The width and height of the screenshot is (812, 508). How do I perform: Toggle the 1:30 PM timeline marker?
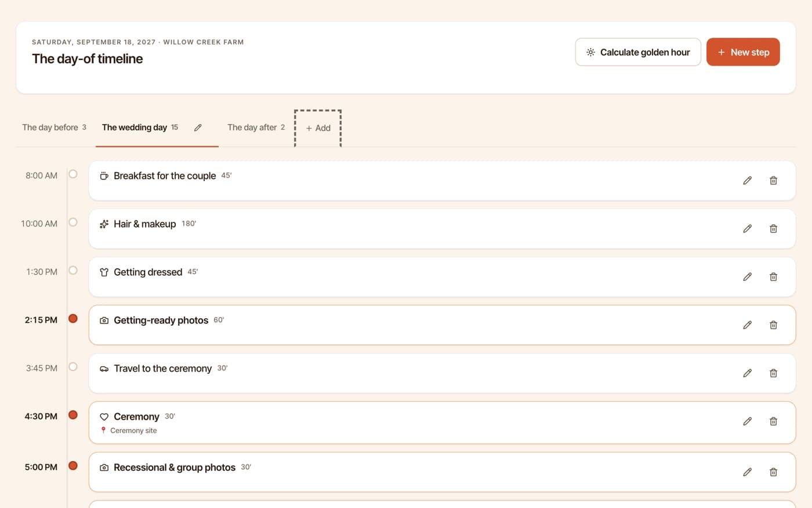[x=73, y=270]
